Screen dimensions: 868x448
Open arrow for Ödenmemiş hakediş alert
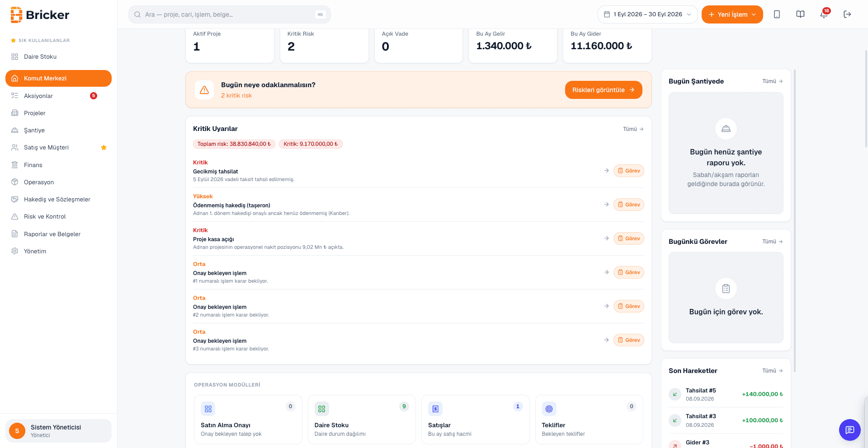(606, 205)
